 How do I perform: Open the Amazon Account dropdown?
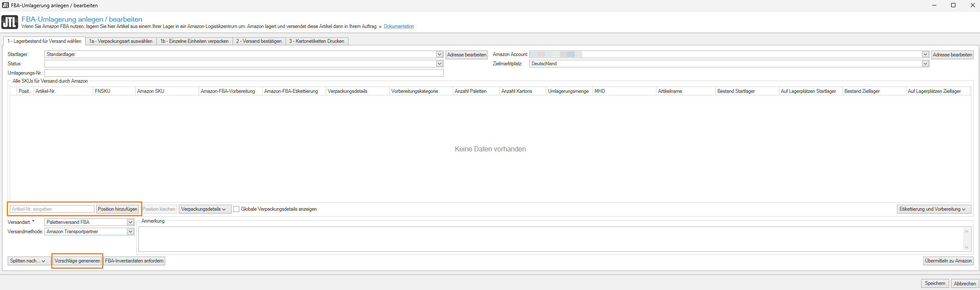coord(925,54)
